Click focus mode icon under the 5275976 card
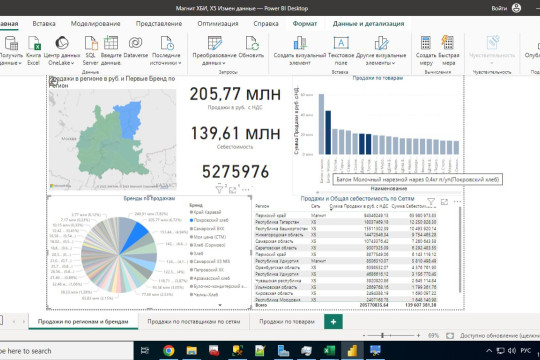The height and width of the screenshot is (360, 540). tap(233, 190)
